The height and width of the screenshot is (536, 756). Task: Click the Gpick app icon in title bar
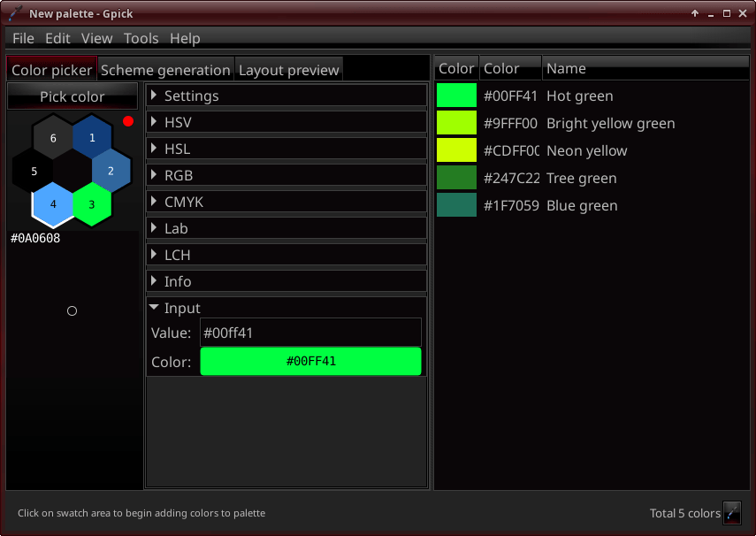(15, 13)
